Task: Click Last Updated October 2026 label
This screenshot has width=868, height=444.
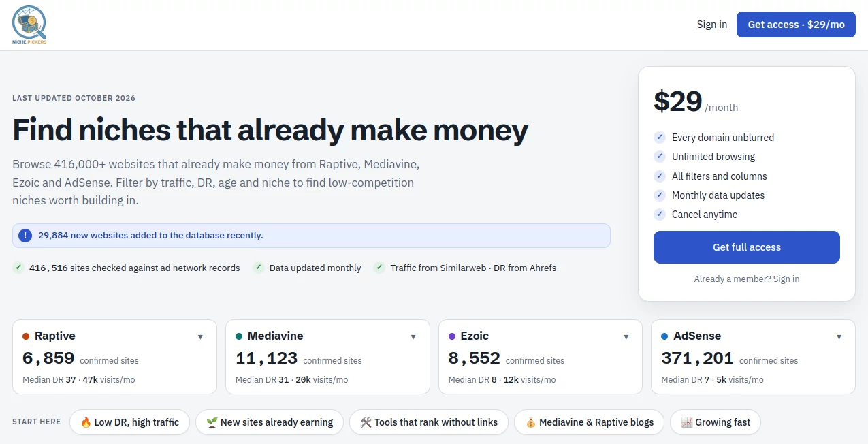Action: [x=74, y=98]
